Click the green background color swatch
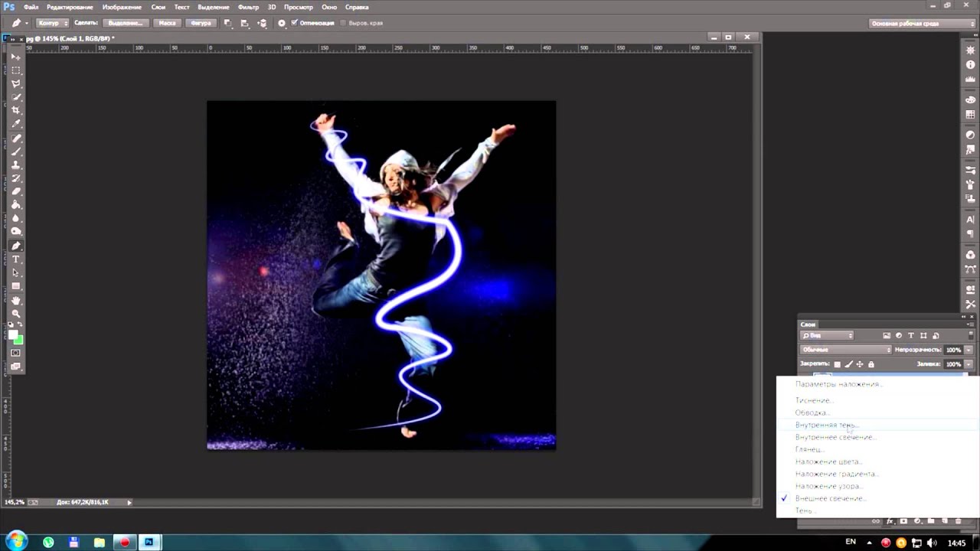 pos(20,342)
